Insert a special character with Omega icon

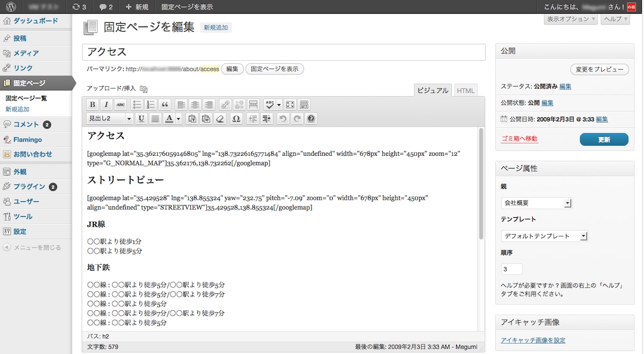(236, 119)
